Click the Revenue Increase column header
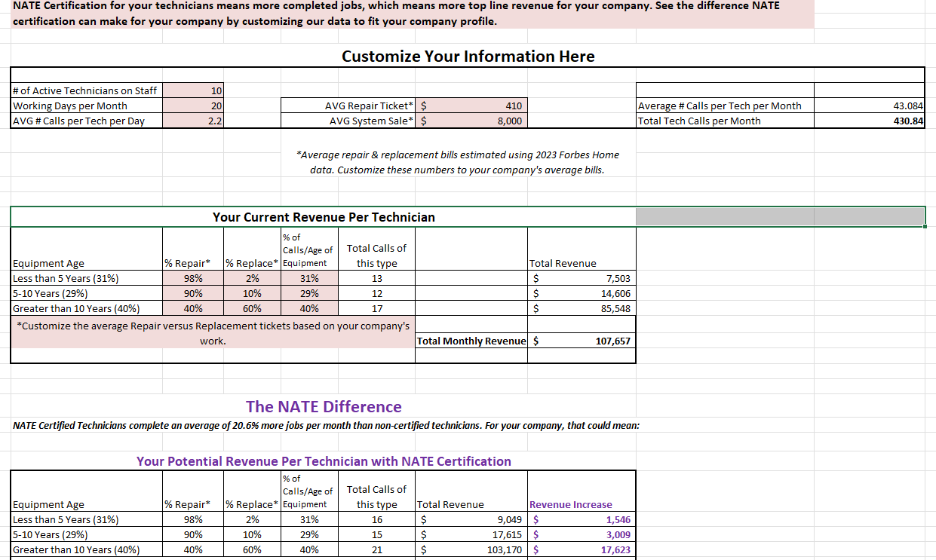Image resolution: width=936 pixels, height=560 pixels. (571, 504)
